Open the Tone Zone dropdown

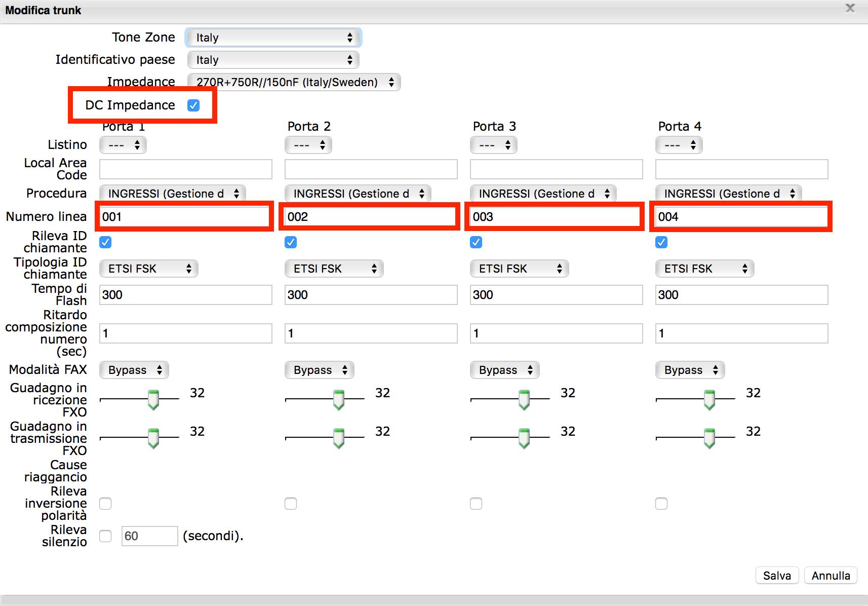pyautogui.click(x=273, y=37)
